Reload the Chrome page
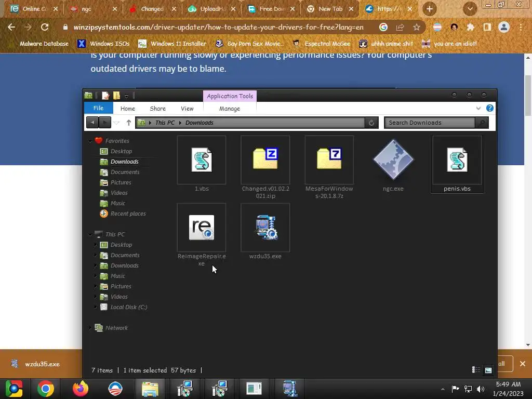 point(45,27)
